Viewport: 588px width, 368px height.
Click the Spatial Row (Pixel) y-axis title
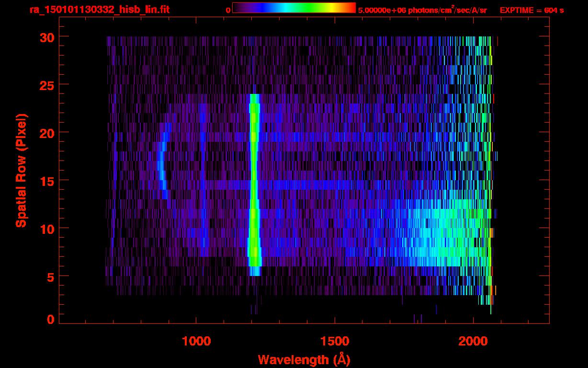[21, 170]
